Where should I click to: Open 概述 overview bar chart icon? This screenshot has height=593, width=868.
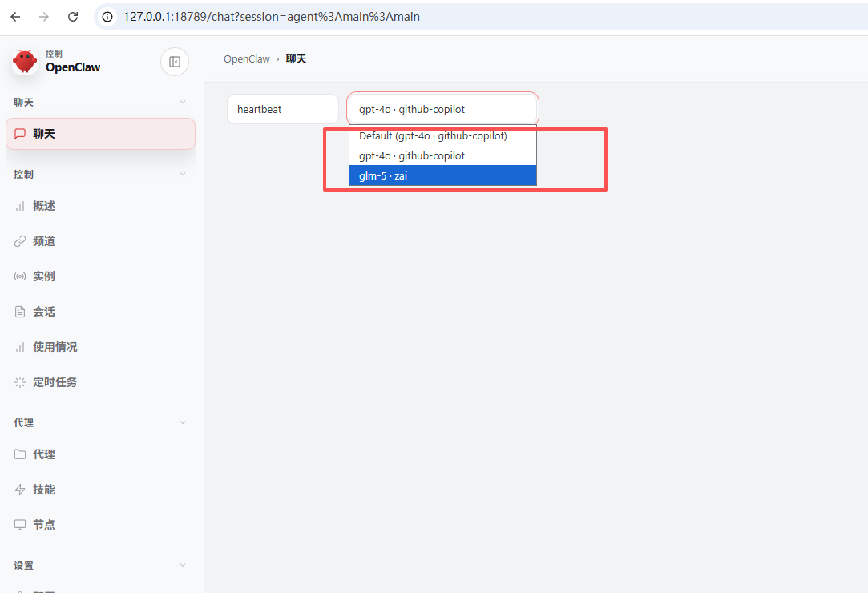(20, 206)
